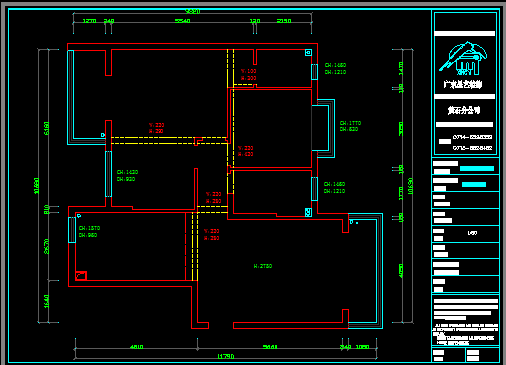Select the 11790 overall dimension text at bottom
Image resolution: width=506 pixels, height=365 pixels.
coord(226,356)
